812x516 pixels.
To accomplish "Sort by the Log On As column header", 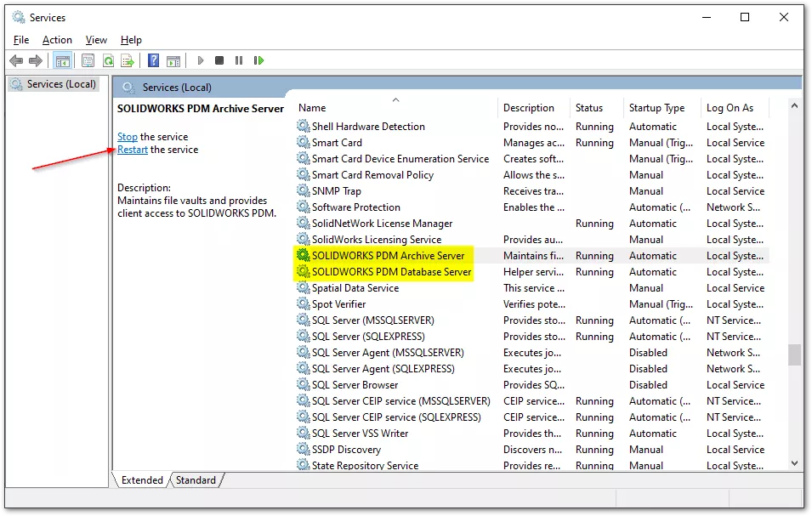I will (x=735, y=108).
